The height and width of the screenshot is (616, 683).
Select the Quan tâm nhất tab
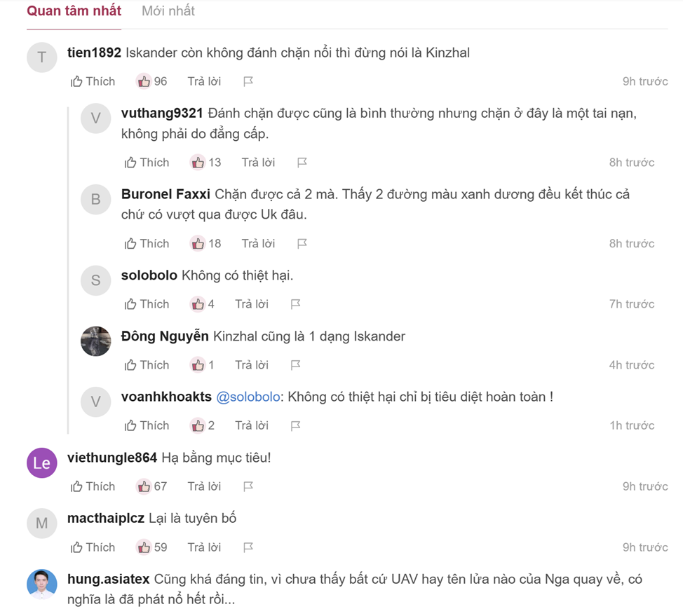(74, 11)
